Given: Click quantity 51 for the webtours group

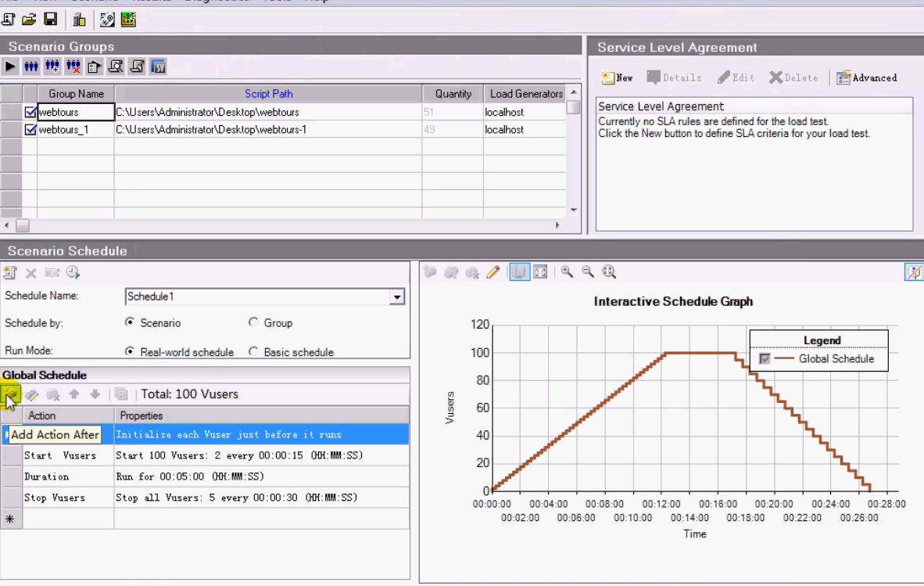Looking at the screenshot, I should pos(453,112).
